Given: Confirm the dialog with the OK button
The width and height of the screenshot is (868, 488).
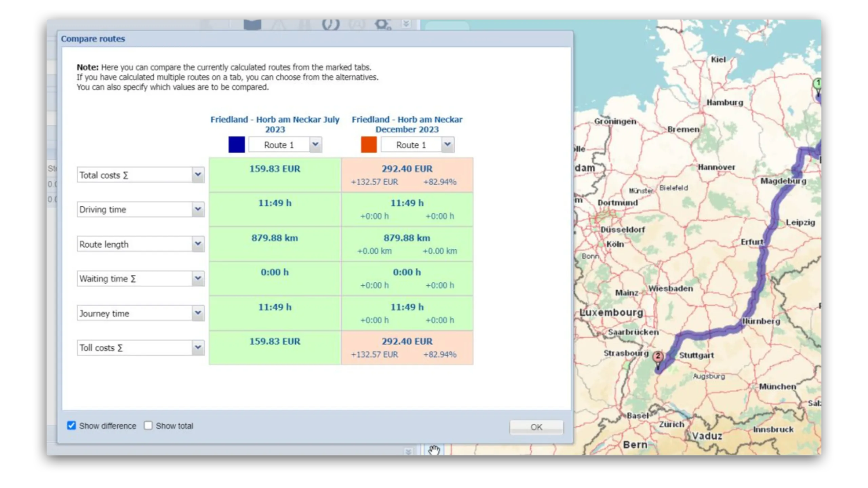Looking at the screenshot, I should [x=536, y=427].
